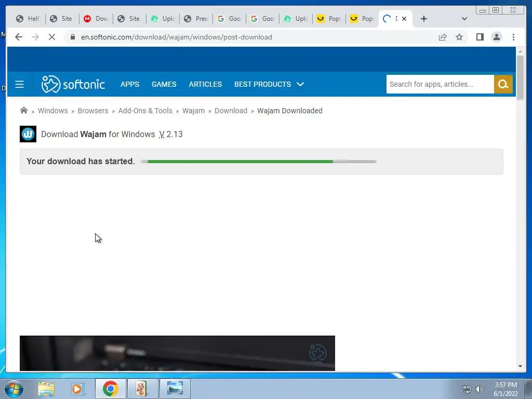Image resolution: width=532 pixels, height=399 pixels.
Task: View site lock security info
Action: (x=72, y=37)
